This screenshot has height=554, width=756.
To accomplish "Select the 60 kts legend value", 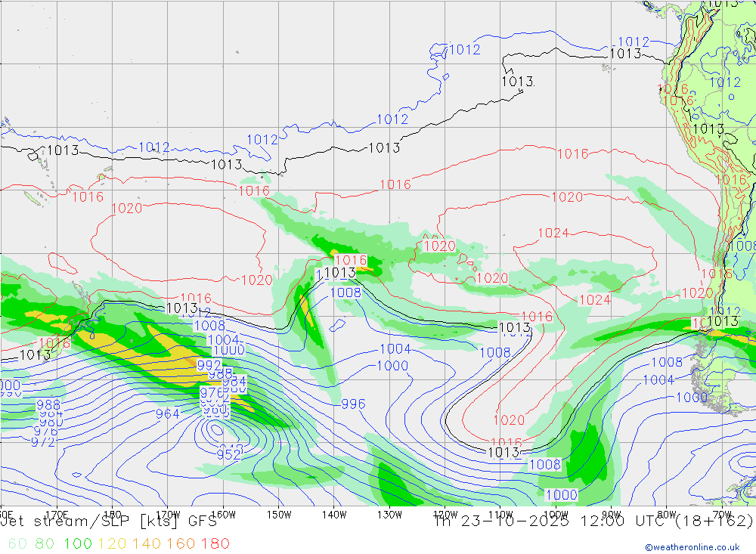I will (x=17, y=544).
